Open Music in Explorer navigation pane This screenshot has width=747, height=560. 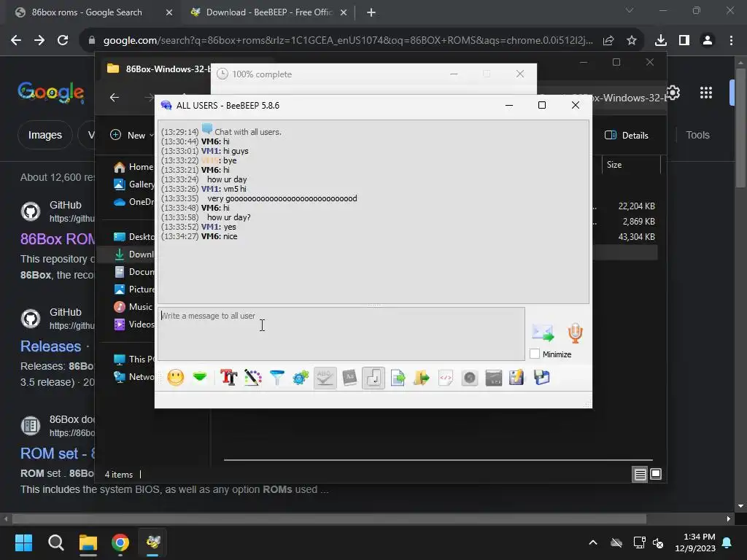click(133, 307)
